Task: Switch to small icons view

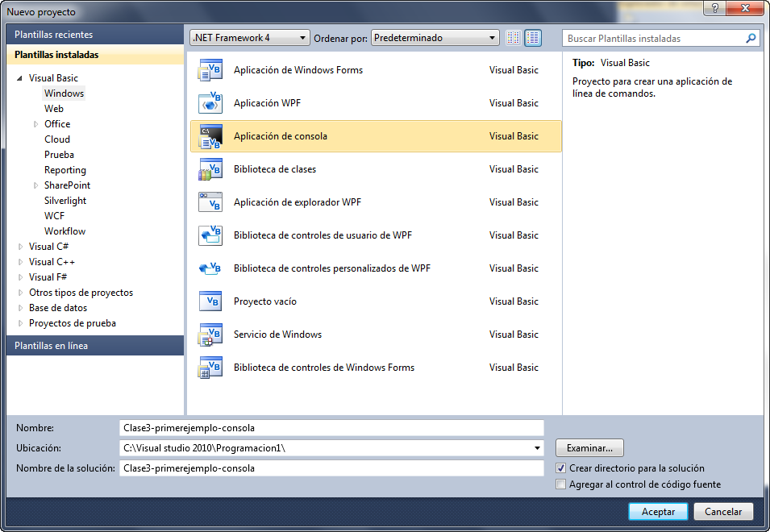Action: (x=513, y=38)
